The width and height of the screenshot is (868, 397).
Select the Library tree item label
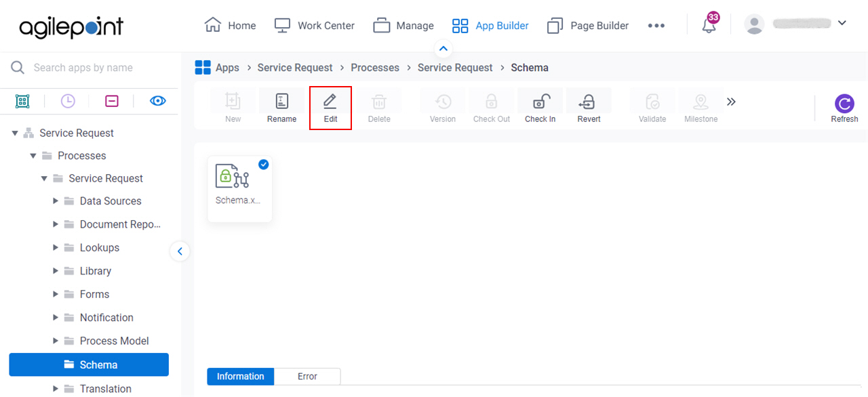click(x=96, y=271)
